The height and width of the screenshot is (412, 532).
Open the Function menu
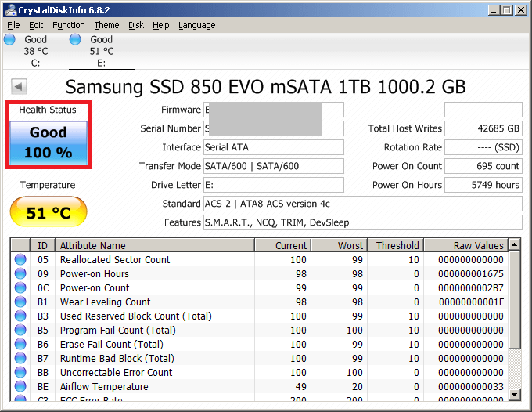click(x=69, y=26)
